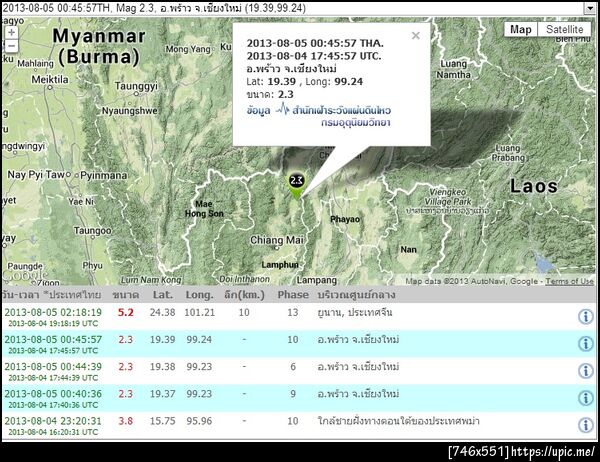The width and height of the screenshot is (600, 462).
Task: Click longitude value 101.21
Action: click(x=199, y=312)
